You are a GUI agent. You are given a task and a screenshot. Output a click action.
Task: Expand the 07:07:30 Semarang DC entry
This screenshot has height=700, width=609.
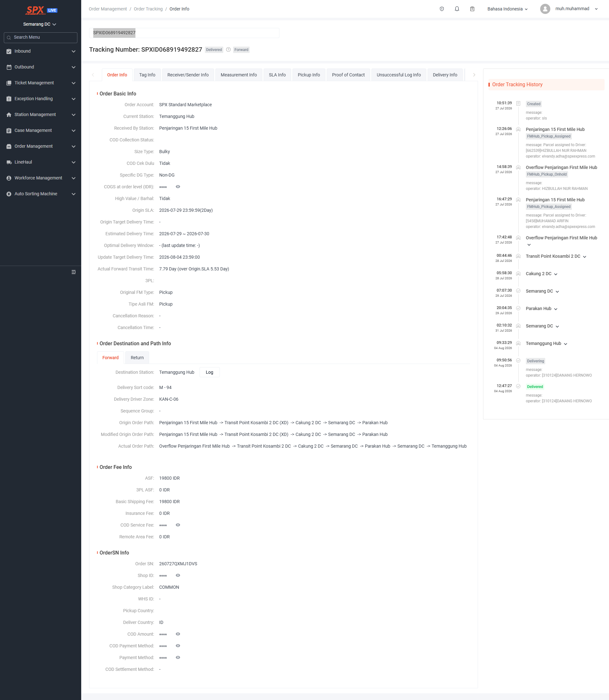(557, 291)
